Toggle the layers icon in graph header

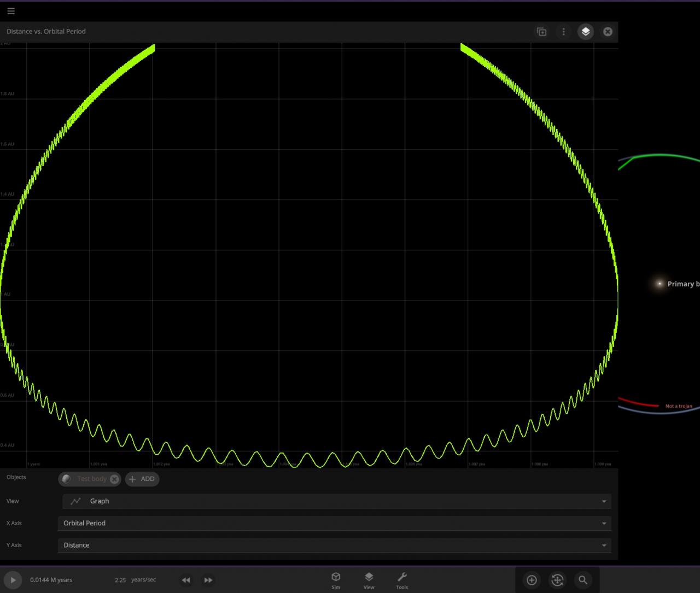(x=586, y=32)
